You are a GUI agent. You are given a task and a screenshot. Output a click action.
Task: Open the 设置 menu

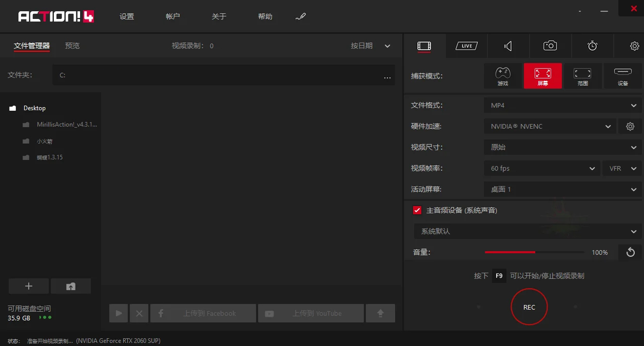(x=127, y=16)
